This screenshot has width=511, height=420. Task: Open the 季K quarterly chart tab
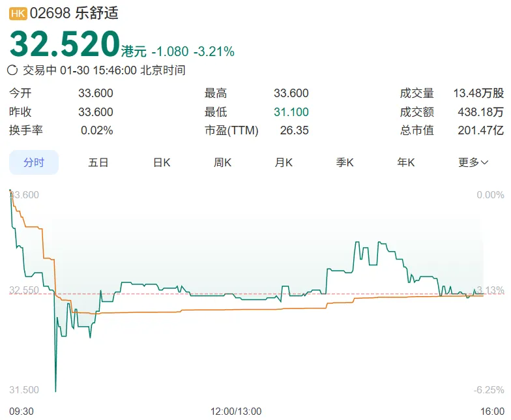tap(345, 162)
